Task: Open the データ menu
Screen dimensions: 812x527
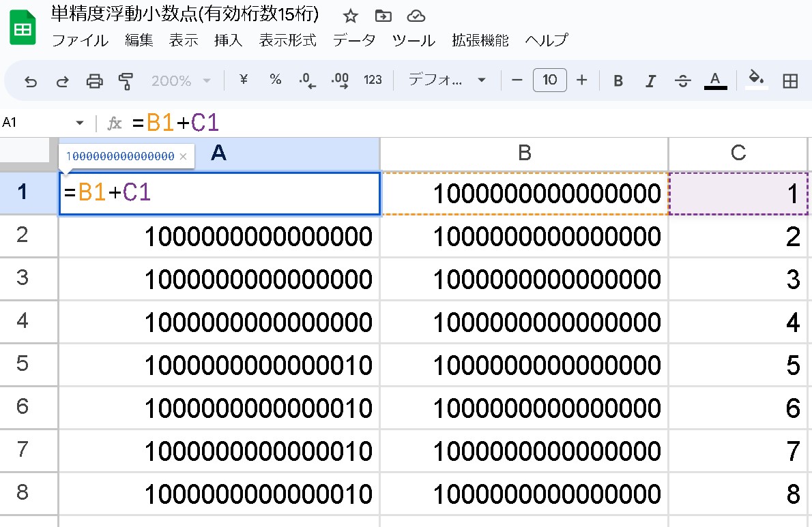Action: pos(354,40)
